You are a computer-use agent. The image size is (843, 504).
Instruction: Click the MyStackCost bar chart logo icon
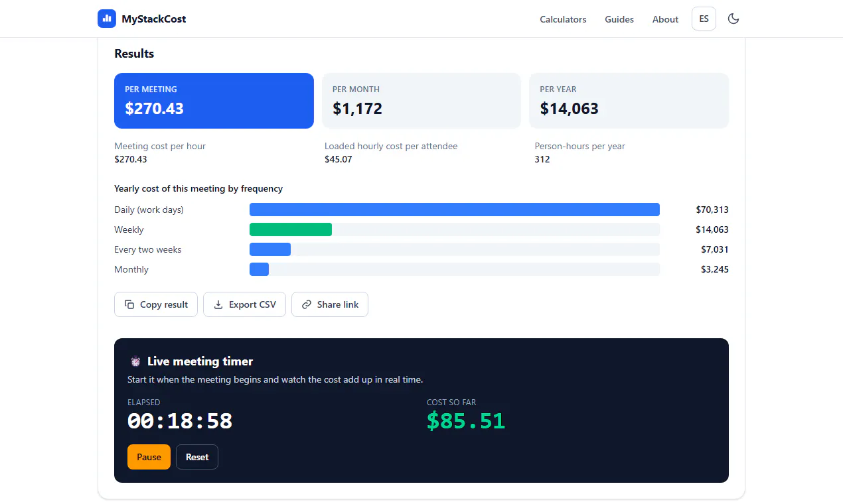[x=107, y=19]
